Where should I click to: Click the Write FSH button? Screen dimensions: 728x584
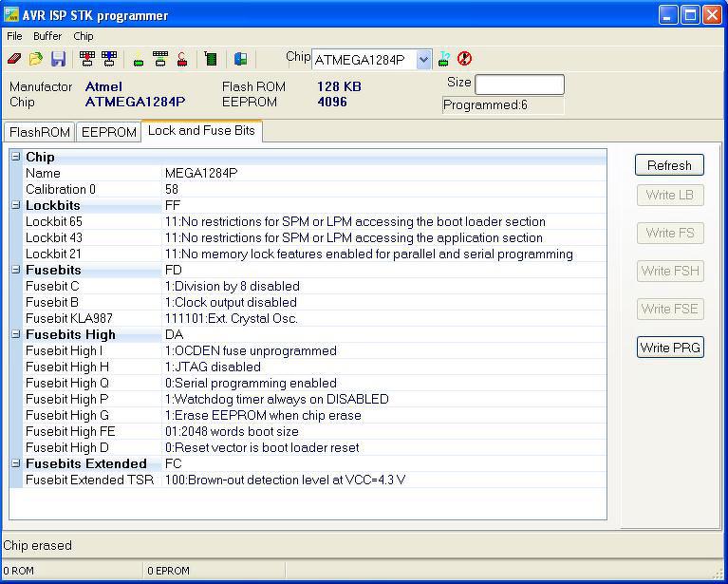tap(670, 271)
